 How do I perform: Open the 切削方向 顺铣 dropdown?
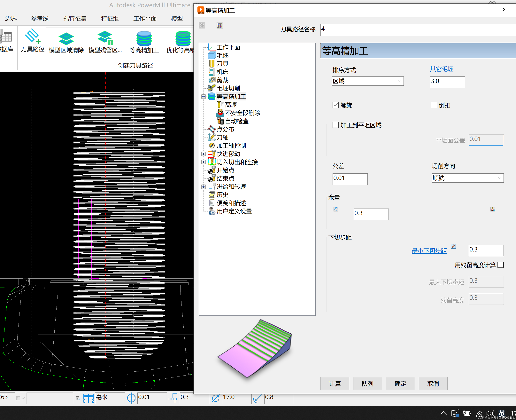[467, 178]
